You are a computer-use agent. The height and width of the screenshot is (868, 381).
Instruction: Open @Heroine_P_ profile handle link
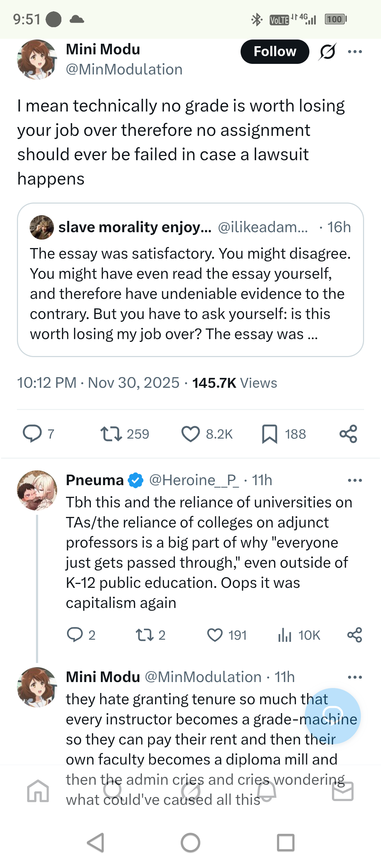tap(194, 480)
